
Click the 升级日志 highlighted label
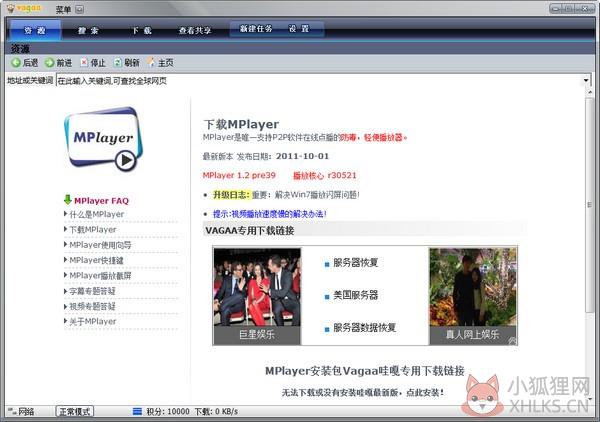231,195
